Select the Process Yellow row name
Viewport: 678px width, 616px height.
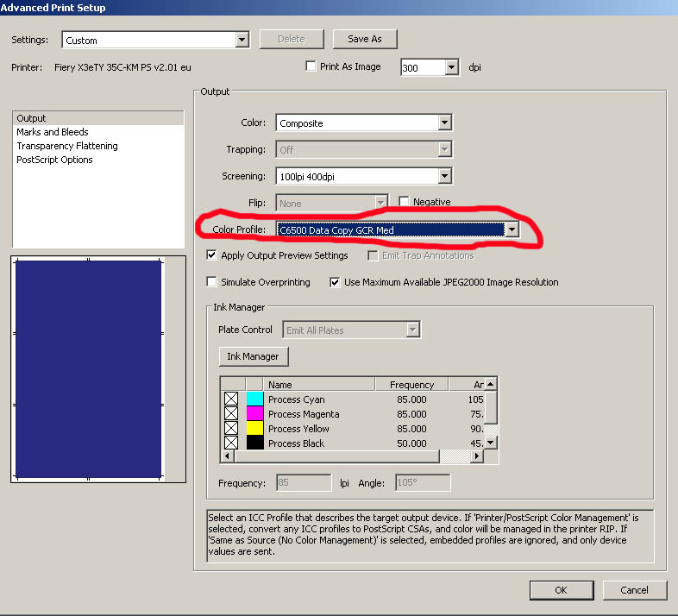coord(298,429)
